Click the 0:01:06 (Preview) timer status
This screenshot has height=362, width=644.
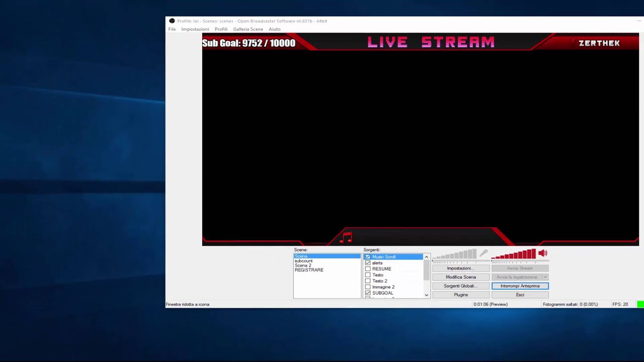(x=491, y=304)
